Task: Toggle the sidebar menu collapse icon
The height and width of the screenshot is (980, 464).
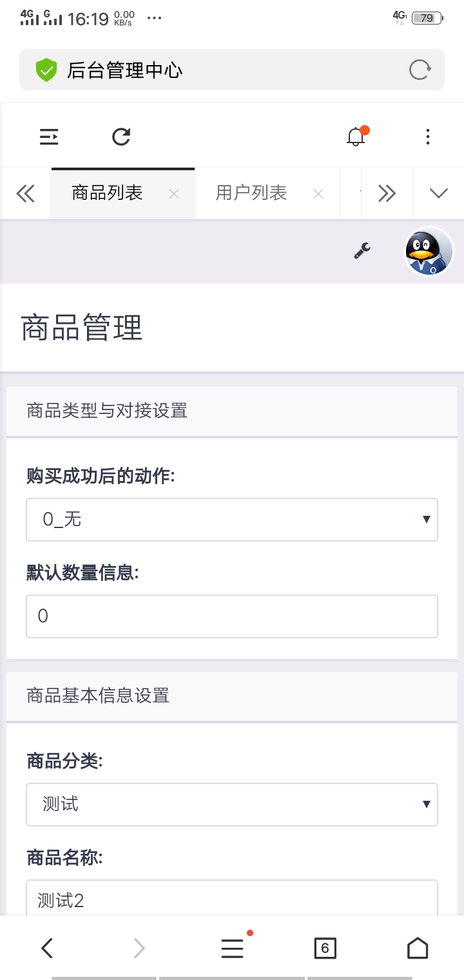Action: (49, 137)
